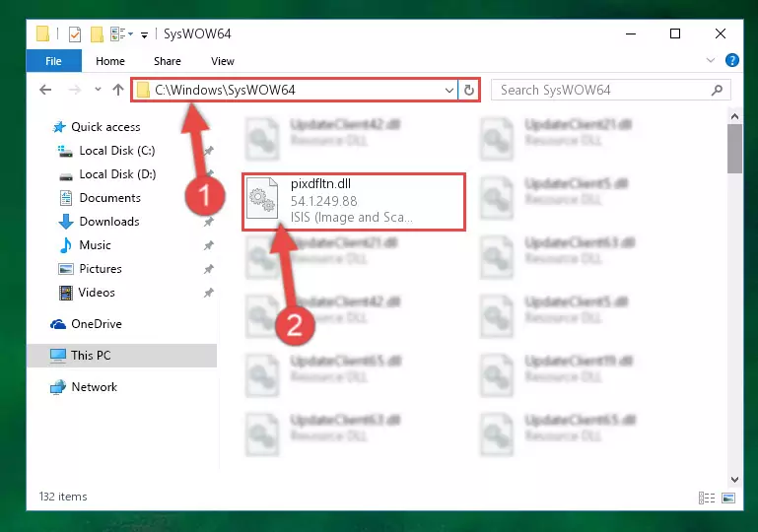The height and width of the screenshot is (532, 758).
Task: Click the pin icon beside Videos
Action: point(208,293)
